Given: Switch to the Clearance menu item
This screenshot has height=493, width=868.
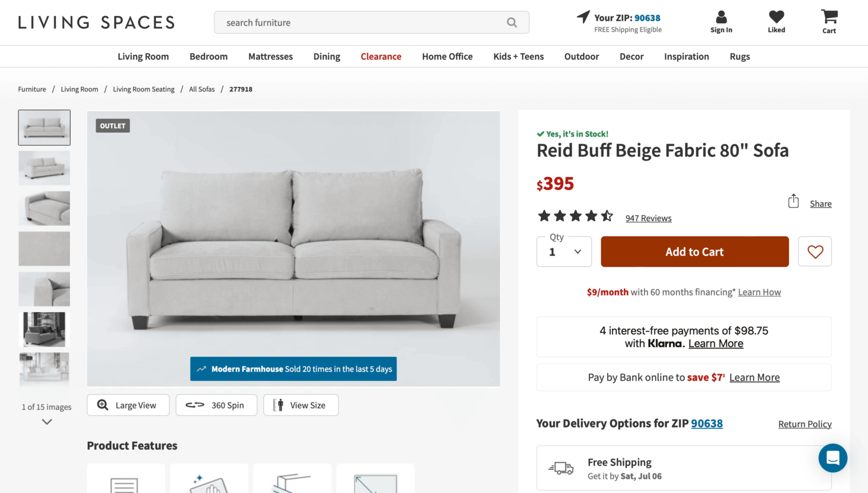Looking at the screenshot, I should tap(381, 56).
